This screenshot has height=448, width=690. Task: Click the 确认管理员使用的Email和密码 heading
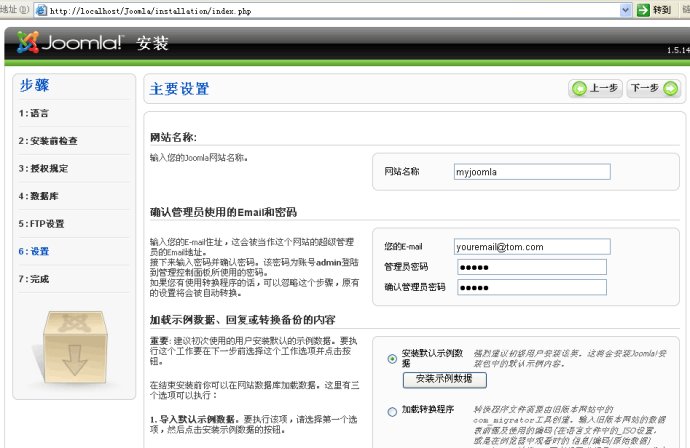point(223,213)
